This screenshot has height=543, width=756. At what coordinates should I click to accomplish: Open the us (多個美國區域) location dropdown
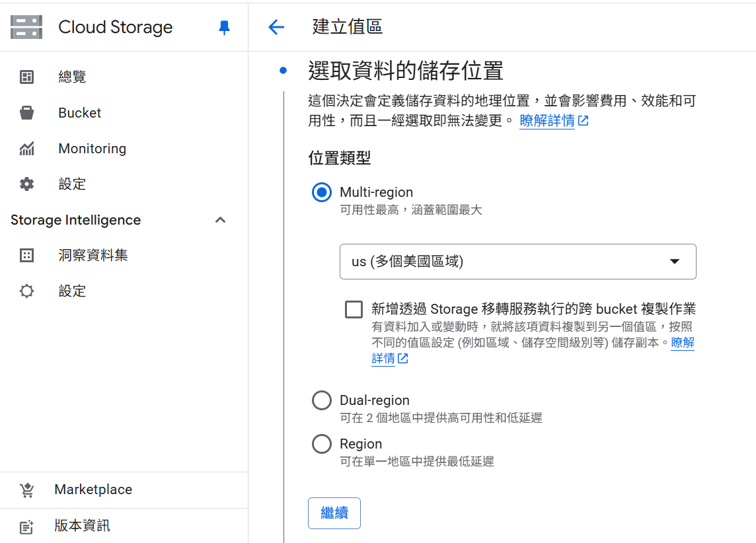517,262
